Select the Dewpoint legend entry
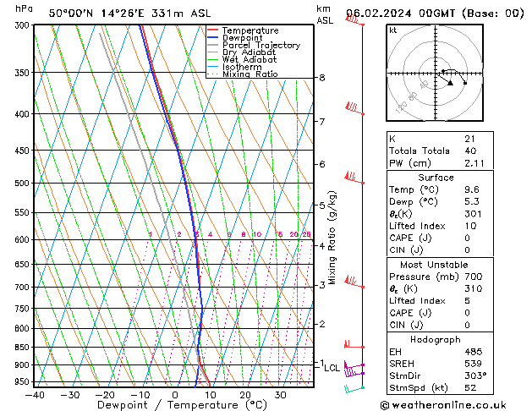 pos(247,38)
